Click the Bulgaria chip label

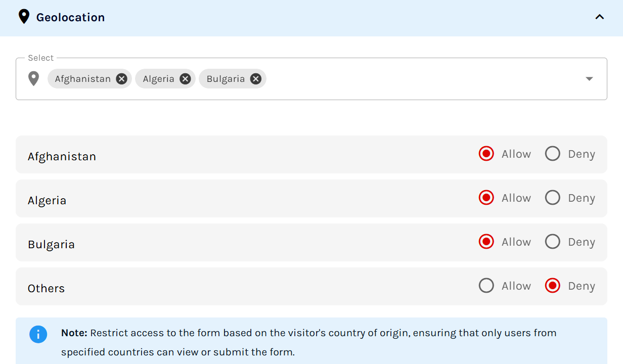point(226,79)
